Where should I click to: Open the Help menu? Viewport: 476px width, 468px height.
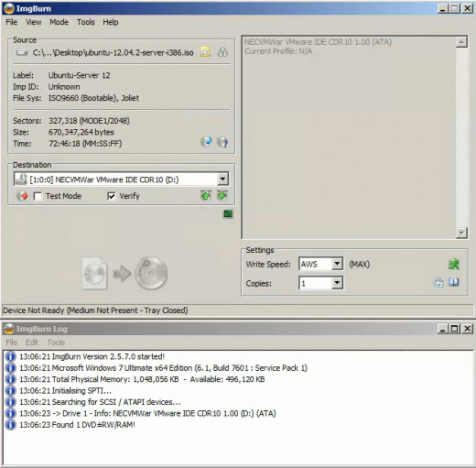111,22
